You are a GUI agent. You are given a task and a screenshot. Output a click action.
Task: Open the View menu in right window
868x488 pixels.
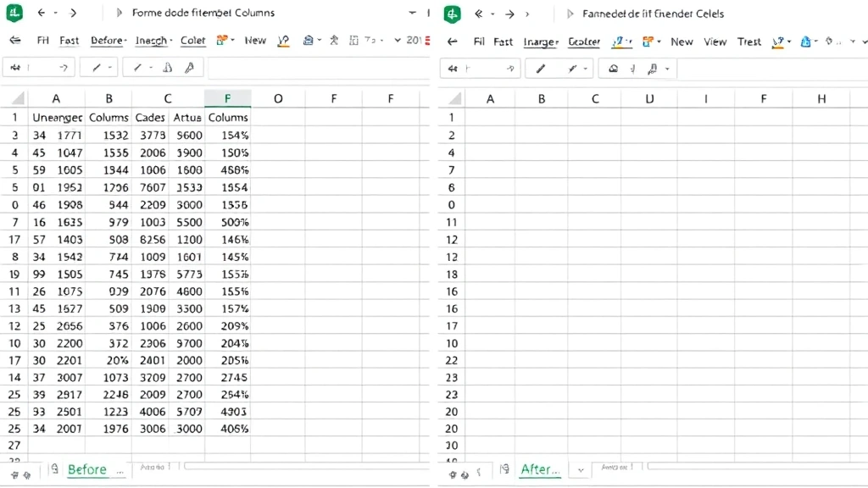tap(715, 42)
